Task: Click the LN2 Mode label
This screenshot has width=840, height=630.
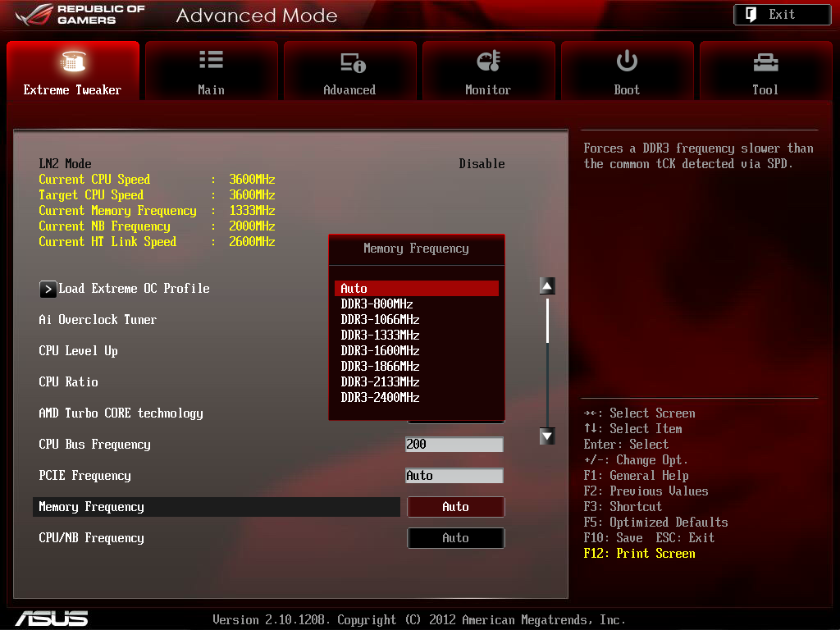Action: click(65, 163)
